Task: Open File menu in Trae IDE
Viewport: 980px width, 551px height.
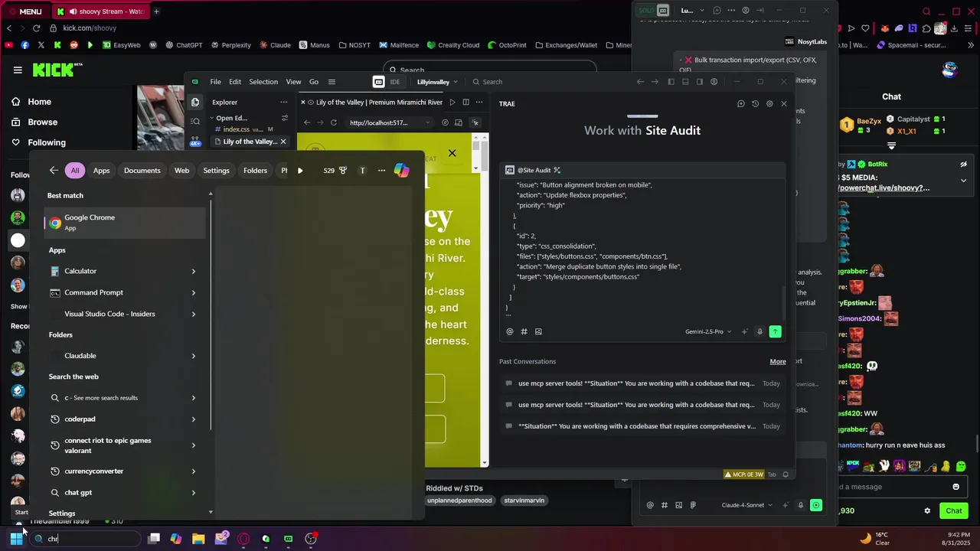Action: (216, 82)
